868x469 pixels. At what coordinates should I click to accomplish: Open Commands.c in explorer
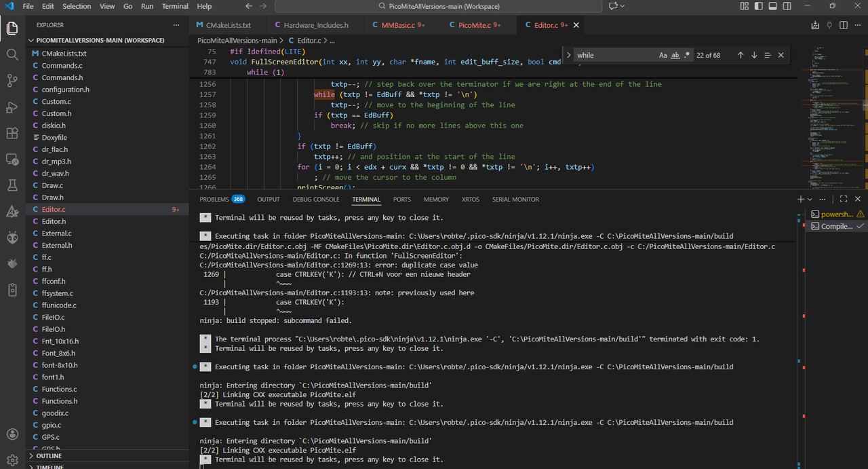click(x=62, y=66)
